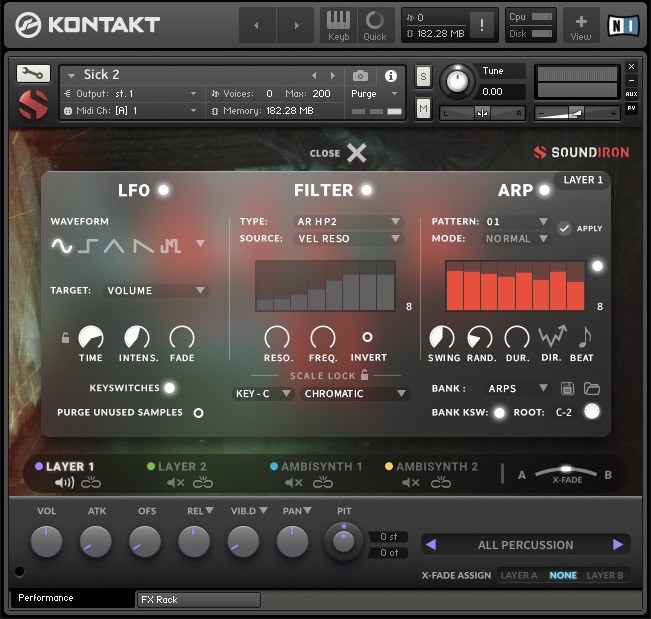Adjust the X-Fade A to B slider
Image resolution: width=651 pixels, height=619 pixels.
pos(564,470)
